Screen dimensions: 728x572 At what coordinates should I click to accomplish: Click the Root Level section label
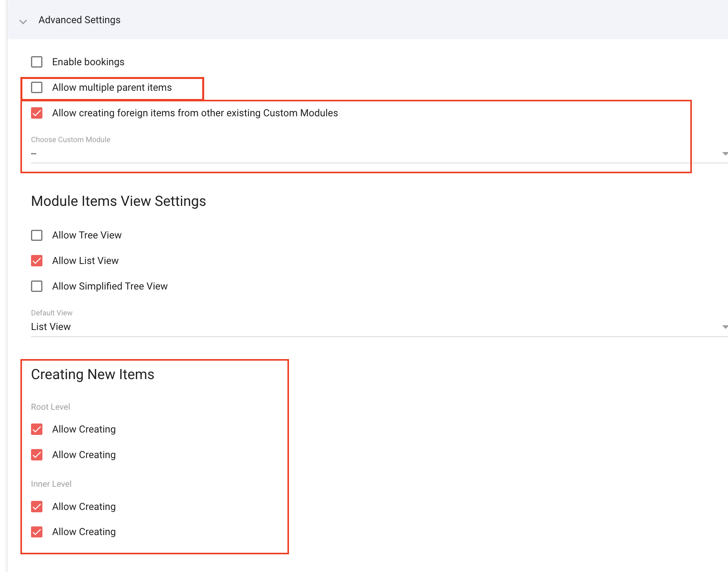(51, 407)
